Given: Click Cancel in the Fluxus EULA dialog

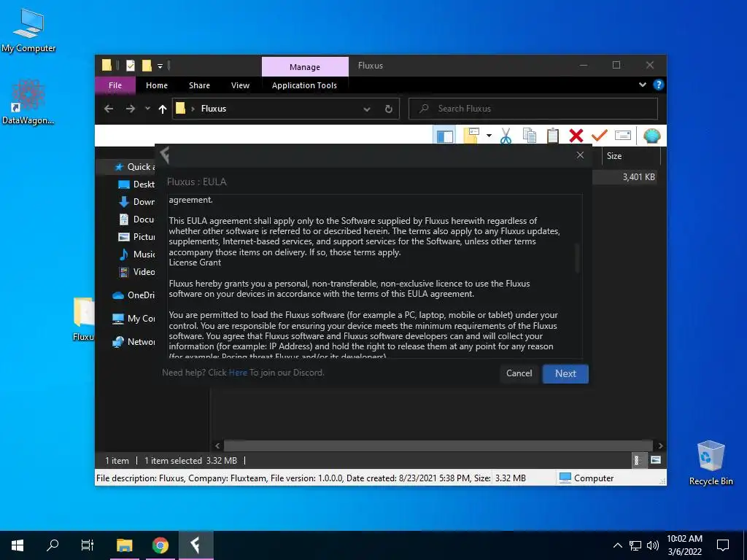Looking at the screenshot, I should [x=519, y=373].
